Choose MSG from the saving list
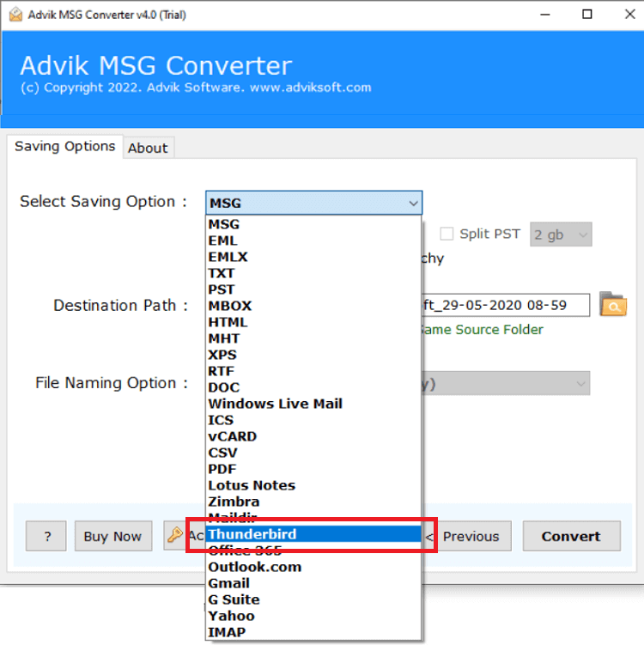The image size is (644, 645). click(313, 224)
